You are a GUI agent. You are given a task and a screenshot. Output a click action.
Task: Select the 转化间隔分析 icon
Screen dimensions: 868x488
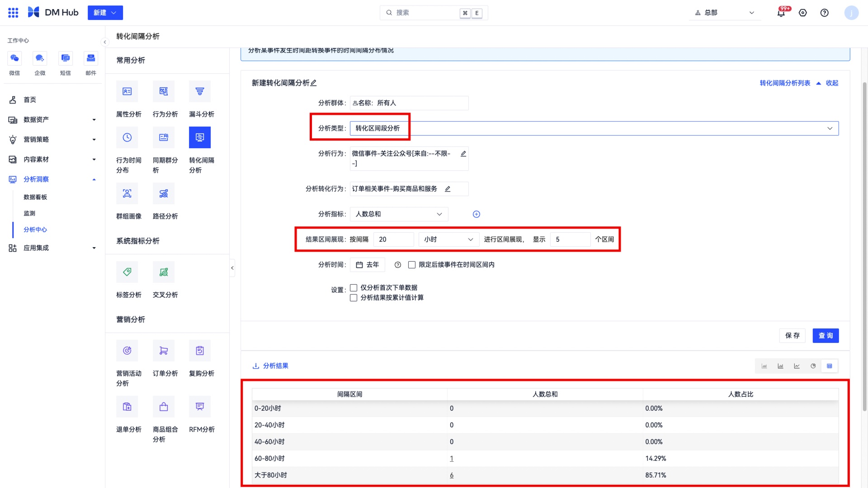(200, 137)
